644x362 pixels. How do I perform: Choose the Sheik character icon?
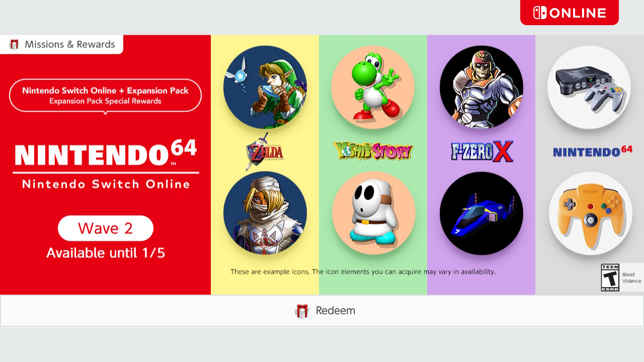pyautogui.click(x=265, y=213)
